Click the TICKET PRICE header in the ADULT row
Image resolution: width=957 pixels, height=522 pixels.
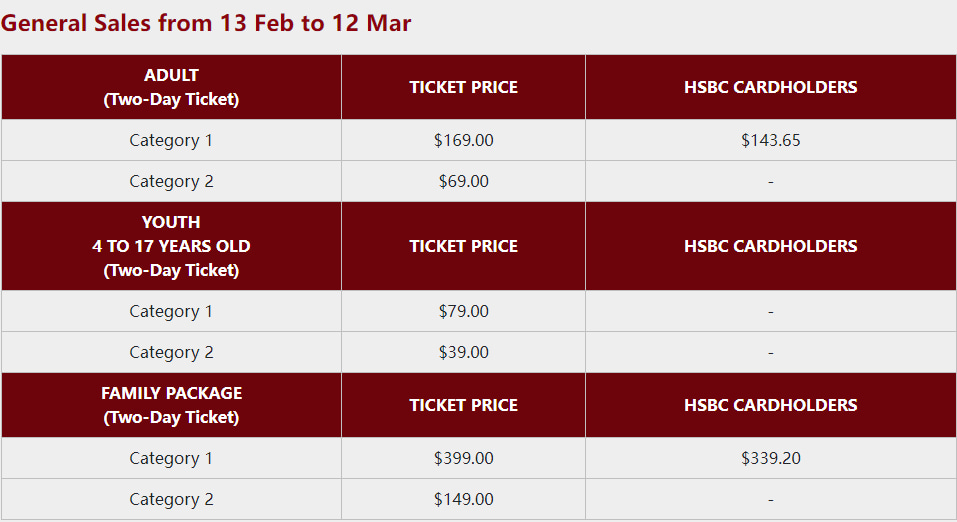[x=463, y=87]
